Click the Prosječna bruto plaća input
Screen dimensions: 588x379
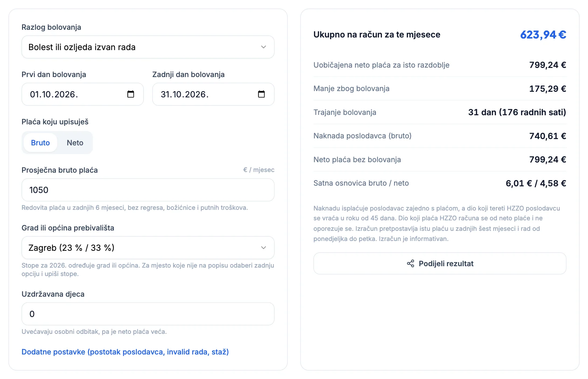[148, 190]
